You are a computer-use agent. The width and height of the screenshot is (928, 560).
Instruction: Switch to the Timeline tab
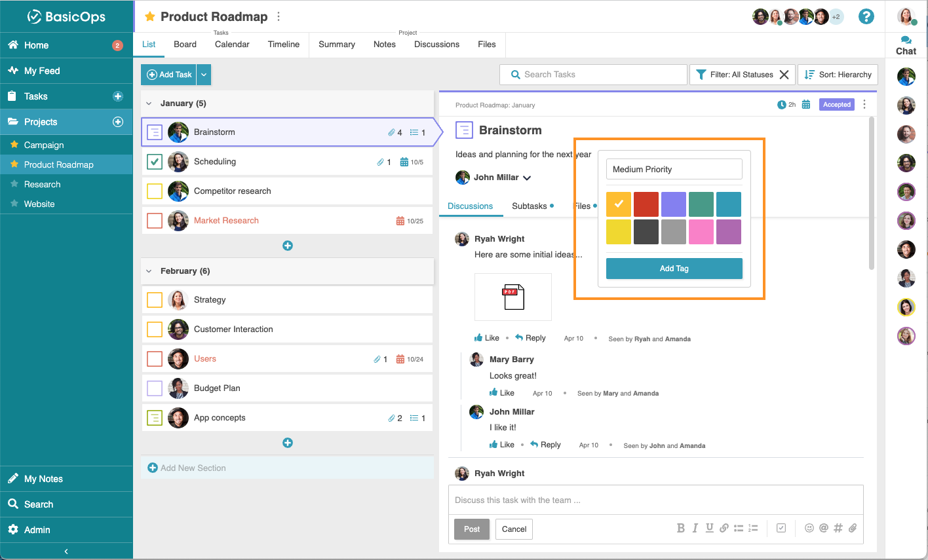pyautogui.click(x=283, y=45)
